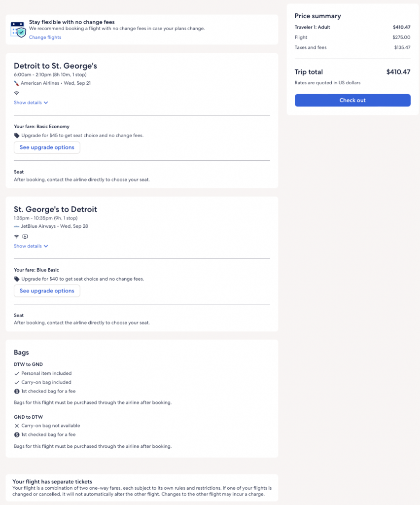Click the checkmark beside Personal item included

[17, 373]
